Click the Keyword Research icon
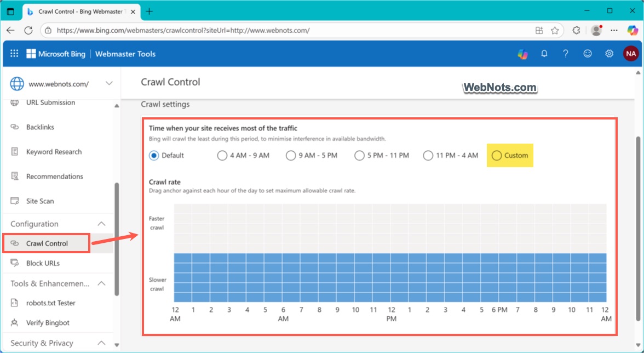 (15, 152)
